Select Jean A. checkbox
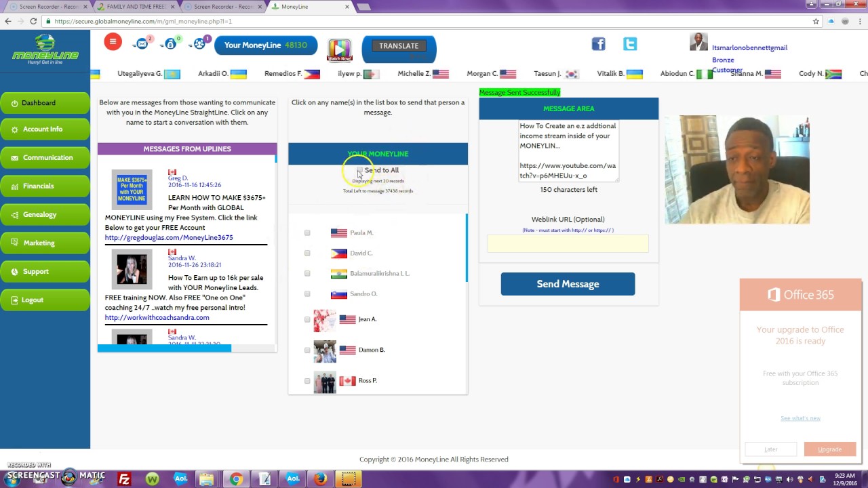The width and height of the screenshot is (868, 488). [x=307, y=319]
